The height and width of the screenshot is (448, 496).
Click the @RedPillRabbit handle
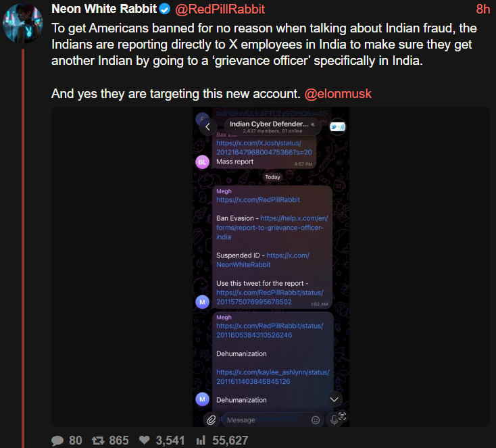(x=220, y=9)
